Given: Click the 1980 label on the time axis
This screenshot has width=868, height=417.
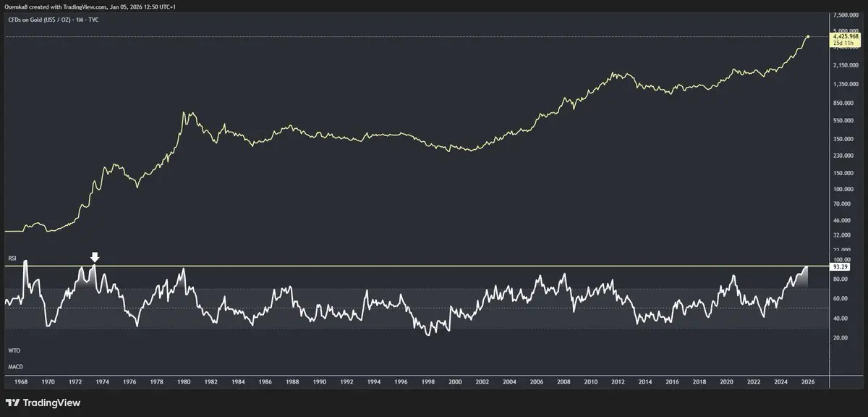Looking at the screenshot, I should 184,381.
